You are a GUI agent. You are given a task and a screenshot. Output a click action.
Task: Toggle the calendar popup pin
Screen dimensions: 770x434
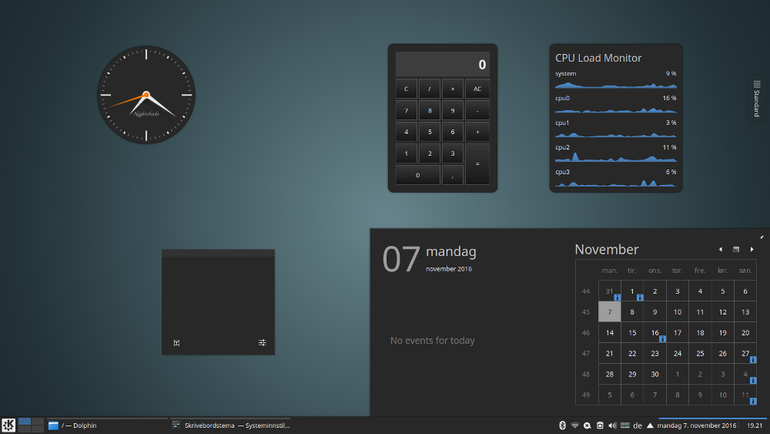click(762, 237)
